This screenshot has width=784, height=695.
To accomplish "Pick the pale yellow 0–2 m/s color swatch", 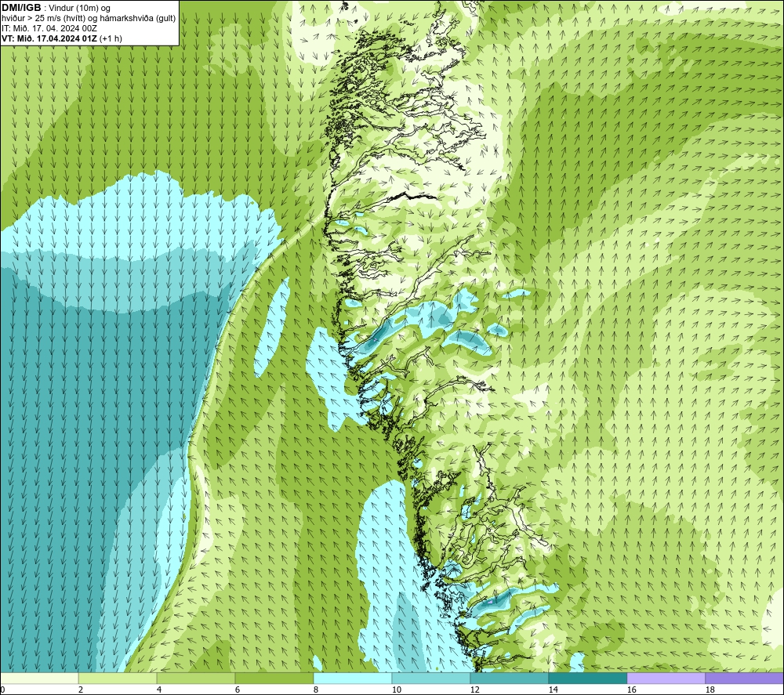I will coord(39,678).
